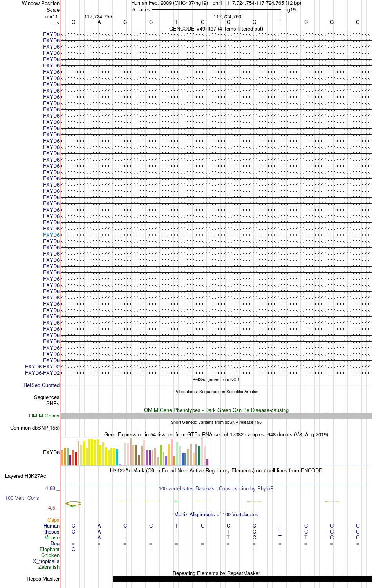Viewport: 372px width, 588px height.
Task: Click the FXYD6 label beside the GTEx chart
Action: [x=51, y=452]
